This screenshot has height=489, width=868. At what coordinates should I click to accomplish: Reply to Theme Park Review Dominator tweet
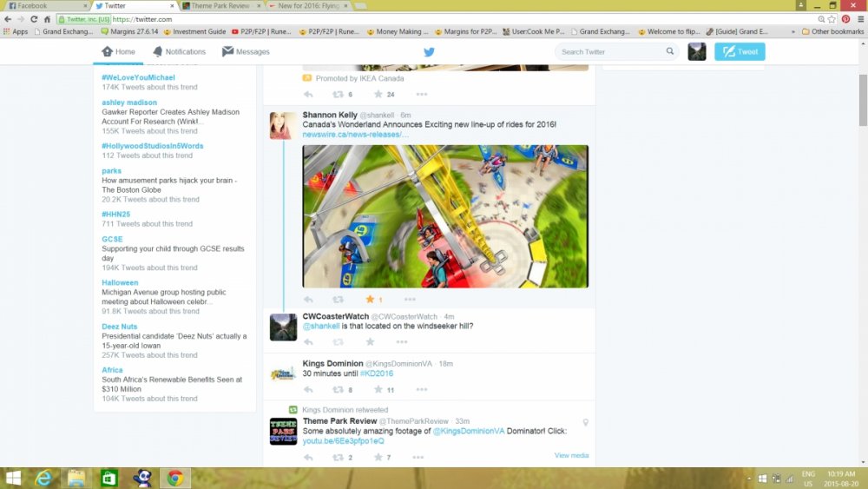[x=308, y=458]
